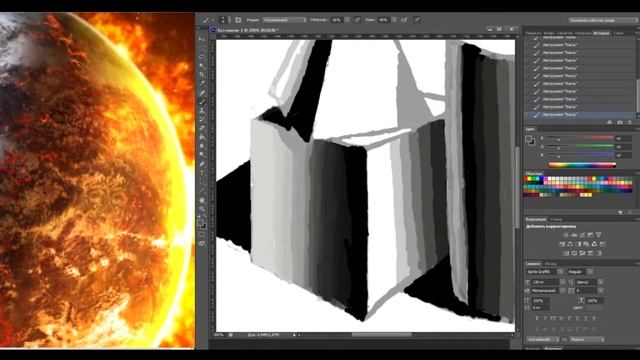Screen dimensions: 640x360
Task: Delete current history state with trash icon
Action: coord(630,122)
